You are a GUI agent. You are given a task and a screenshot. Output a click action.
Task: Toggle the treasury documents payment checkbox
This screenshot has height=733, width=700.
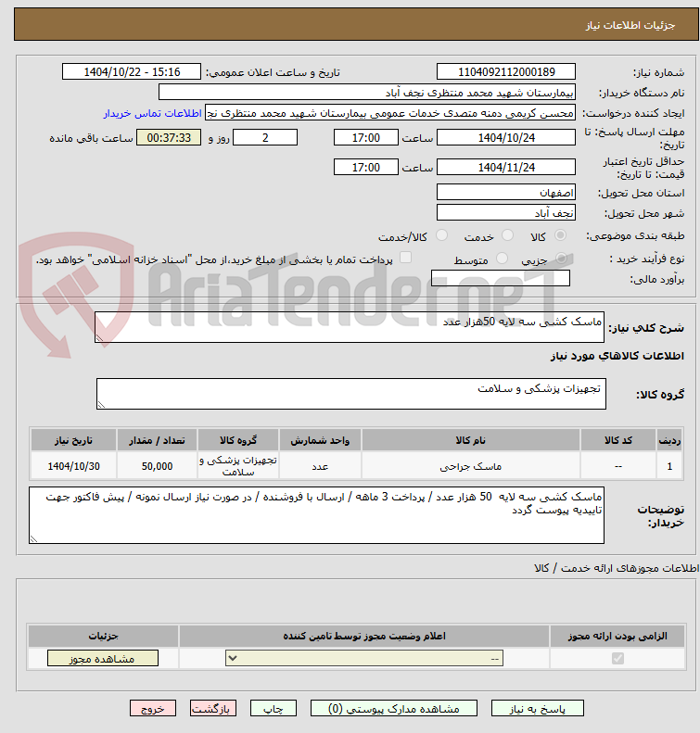point(405,258)
